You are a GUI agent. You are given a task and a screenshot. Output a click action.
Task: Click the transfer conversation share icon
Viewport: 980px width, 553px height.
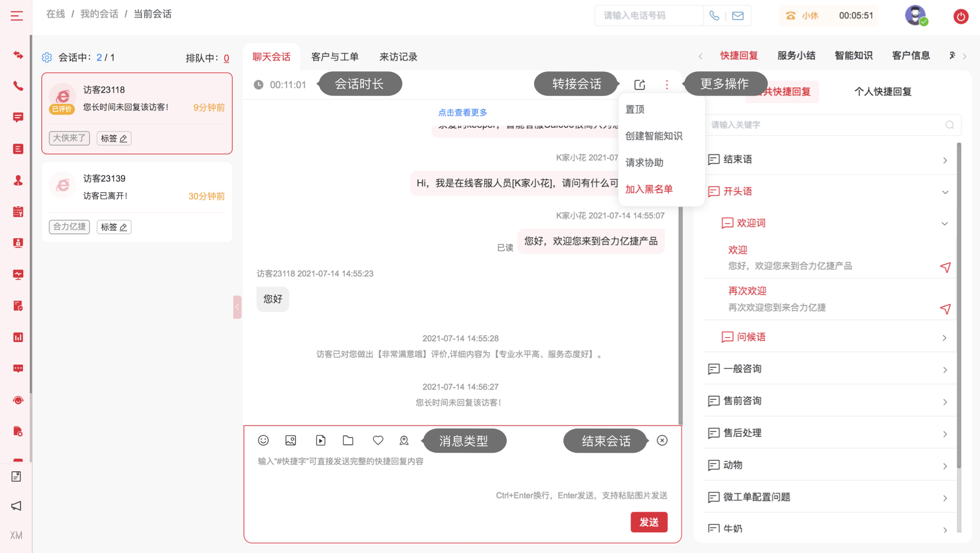[x=639, y=84]
